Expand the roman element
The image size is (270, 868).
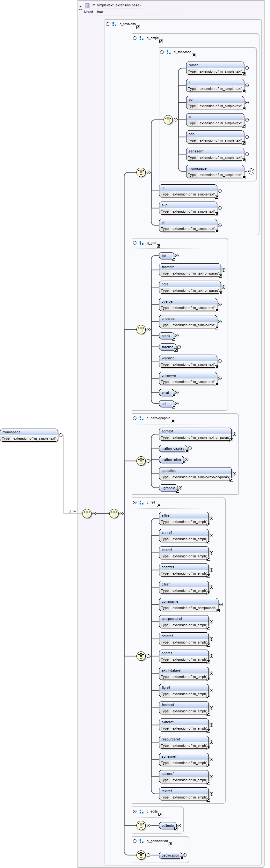tap(247, 68)
